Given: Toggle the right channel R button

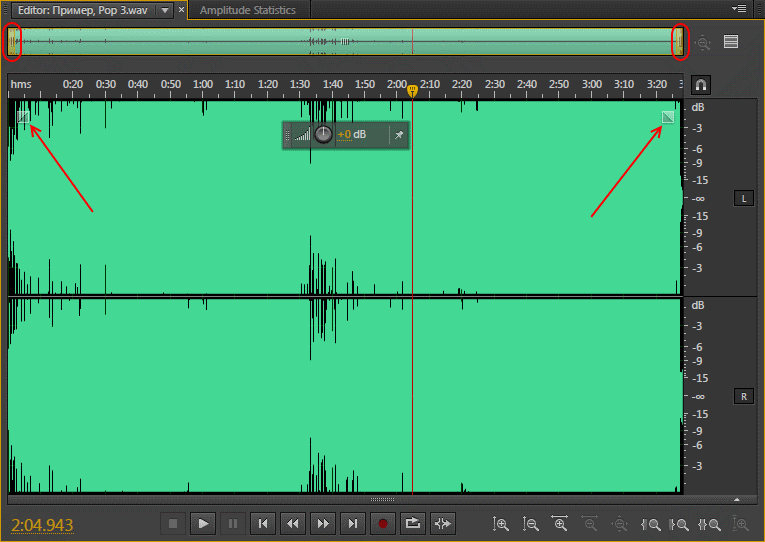Looking at the screenshot, I should (x=743, y=396).
